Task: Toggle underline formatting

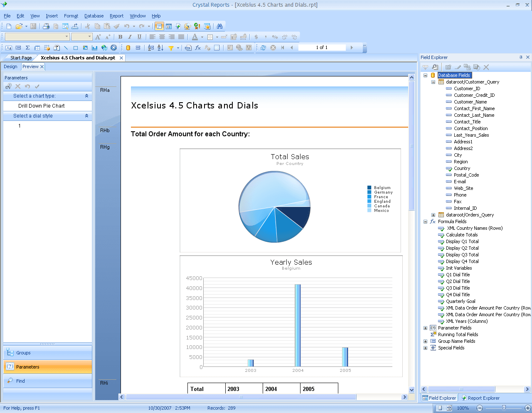Action: click(139, 37)
